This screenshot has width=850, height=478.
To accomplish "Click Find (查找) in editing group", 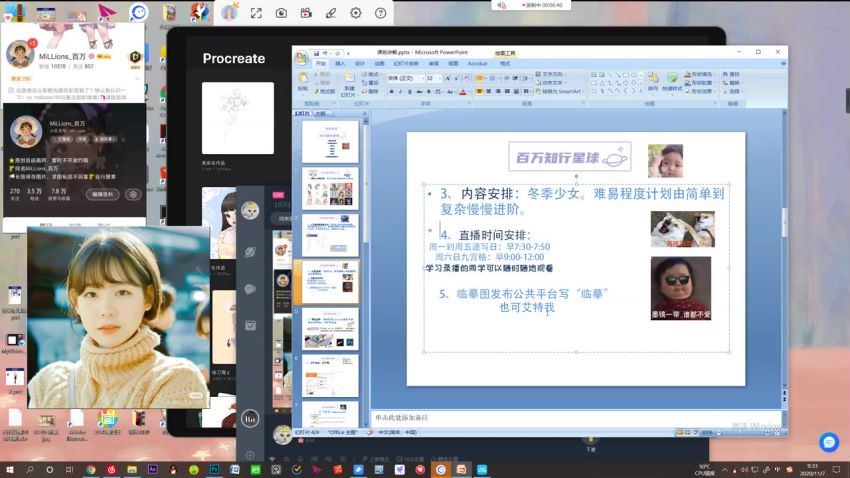I will [730, 74].
